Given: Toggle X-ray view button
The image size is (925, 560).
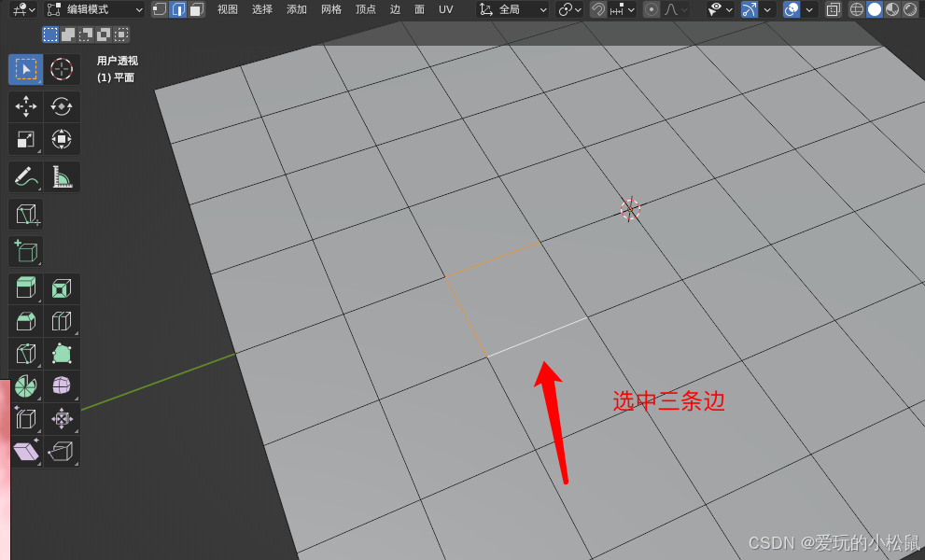Looking at the screenshot, I should tap(833, 9).
